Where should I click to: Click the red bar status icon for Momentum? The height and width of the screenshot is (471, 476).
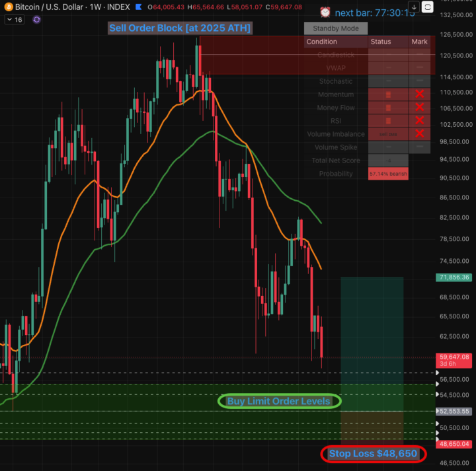point(388,94)
